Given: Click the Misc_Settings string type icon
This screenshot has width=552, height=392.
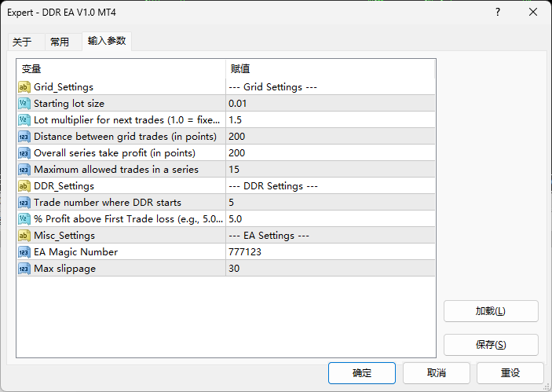Looking at the screenshot, I should point(24,236).
